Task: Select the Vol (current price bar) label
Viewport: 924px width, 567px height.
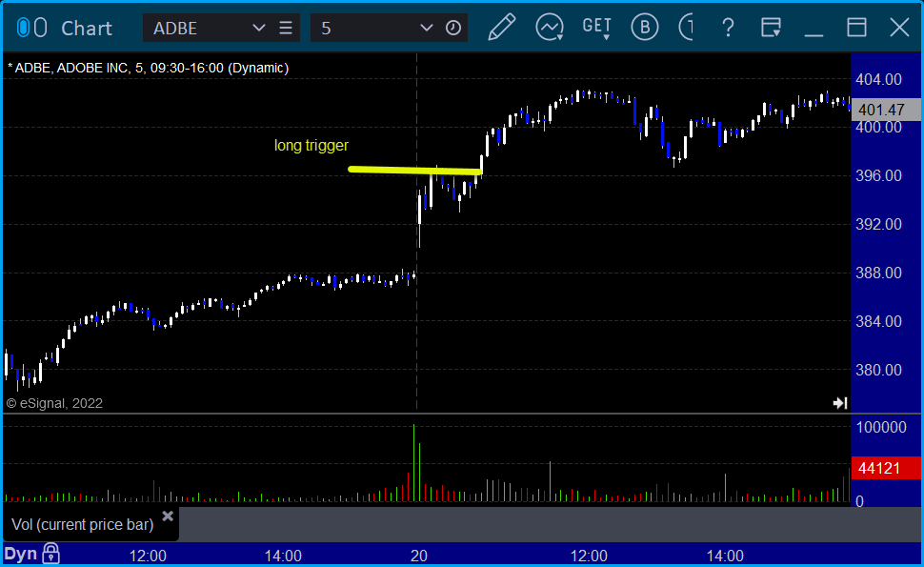Action: pyautogui.click(x=83, y=524)
